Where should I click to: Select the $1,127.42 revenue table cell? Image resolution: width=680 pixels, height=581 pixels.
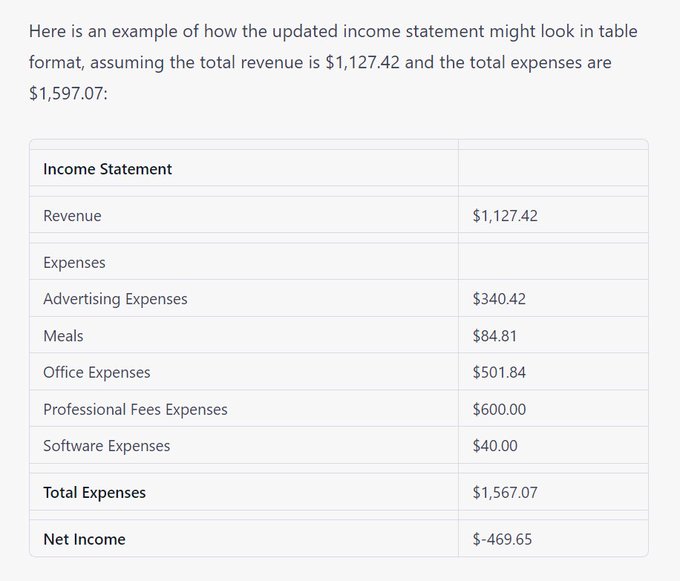[x=505, y=215]
